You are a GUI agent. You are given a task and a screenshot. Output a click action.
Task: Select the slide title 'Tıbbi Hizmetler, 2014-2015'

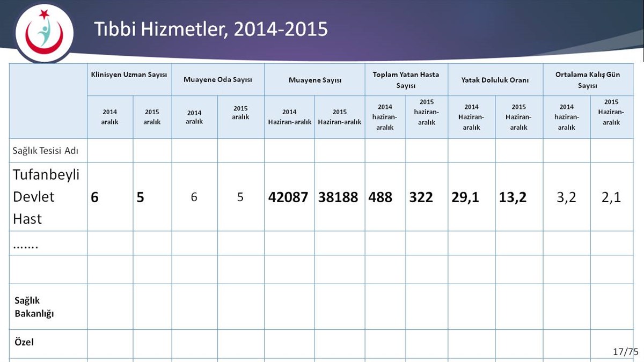(211, 28)
